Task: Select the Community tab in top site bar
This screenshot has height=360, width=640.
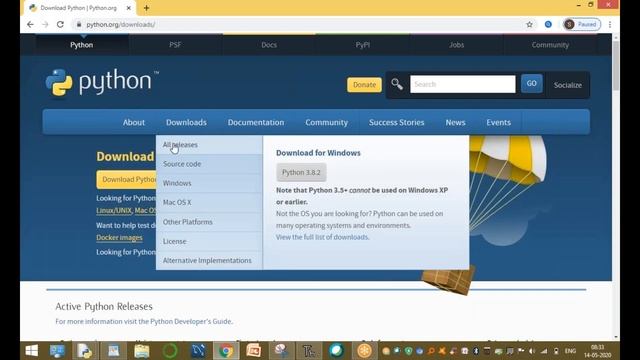Action: tap(550, 45)
